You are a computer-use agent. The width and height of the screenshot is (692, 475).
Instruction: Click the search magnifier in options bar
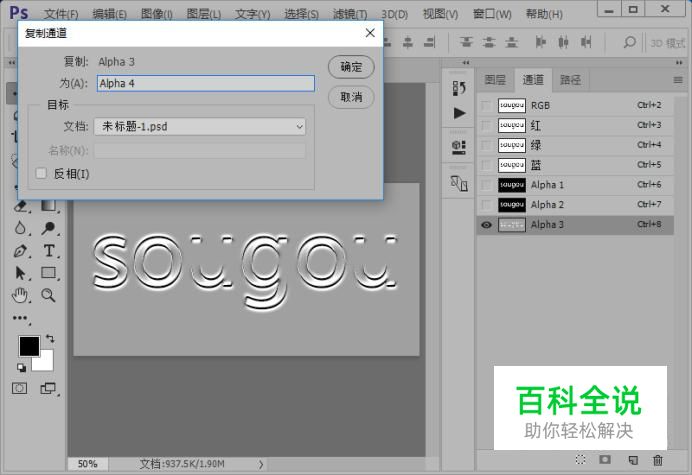coord(629,42)
